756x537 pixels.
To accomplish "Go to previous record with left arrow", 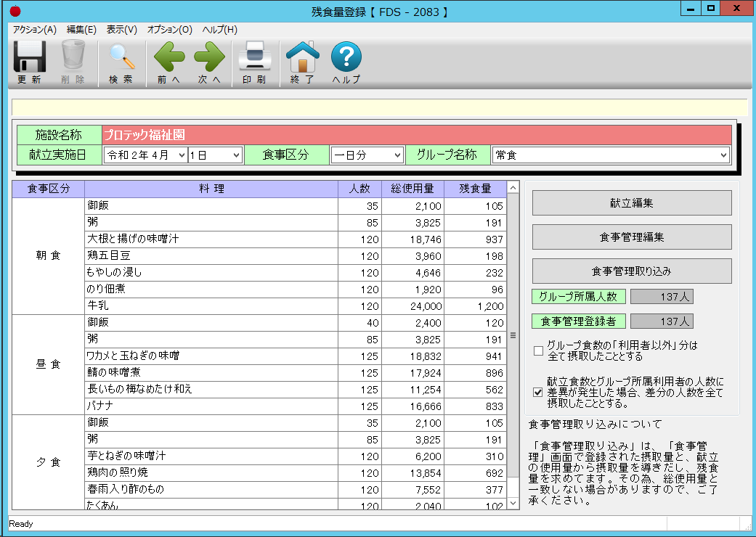I will pos(168,58).
